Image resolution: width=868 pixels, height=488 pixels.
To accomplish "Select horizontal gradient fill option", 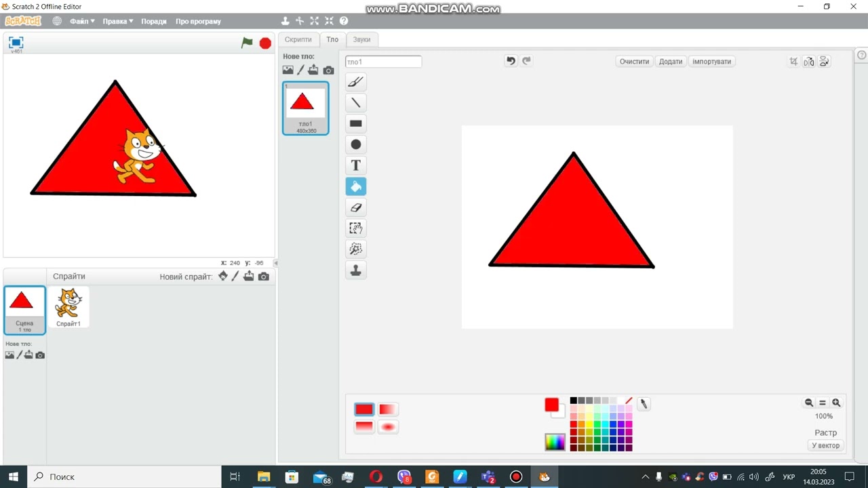I will (x=388, y=409).
